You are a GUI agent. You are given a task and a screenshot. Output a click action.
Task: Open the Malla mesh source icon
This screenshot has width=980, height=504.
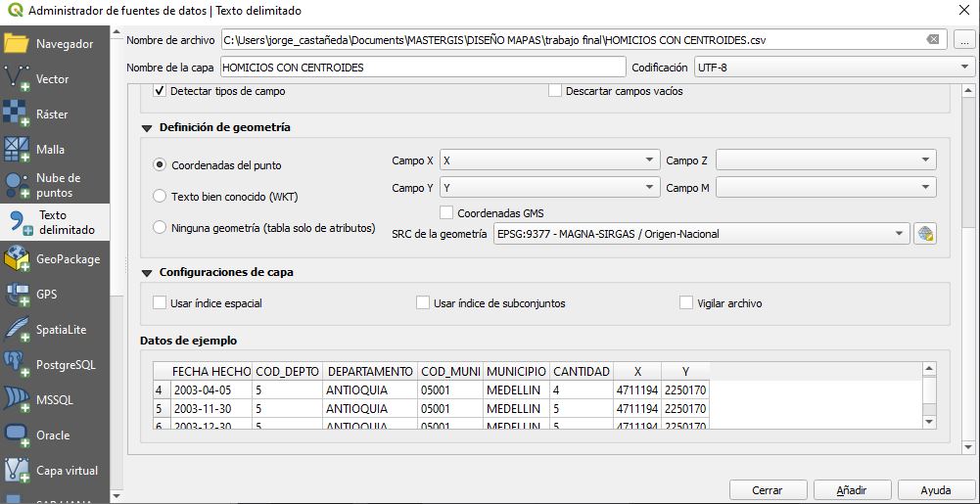[x=17, y=150]
